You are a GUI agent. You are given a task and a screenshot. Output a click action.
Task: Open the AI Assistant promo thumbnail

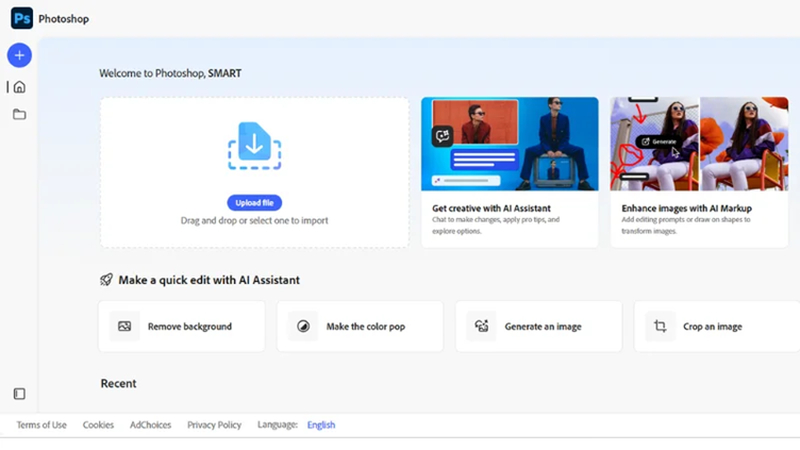(x=510, y=144)
